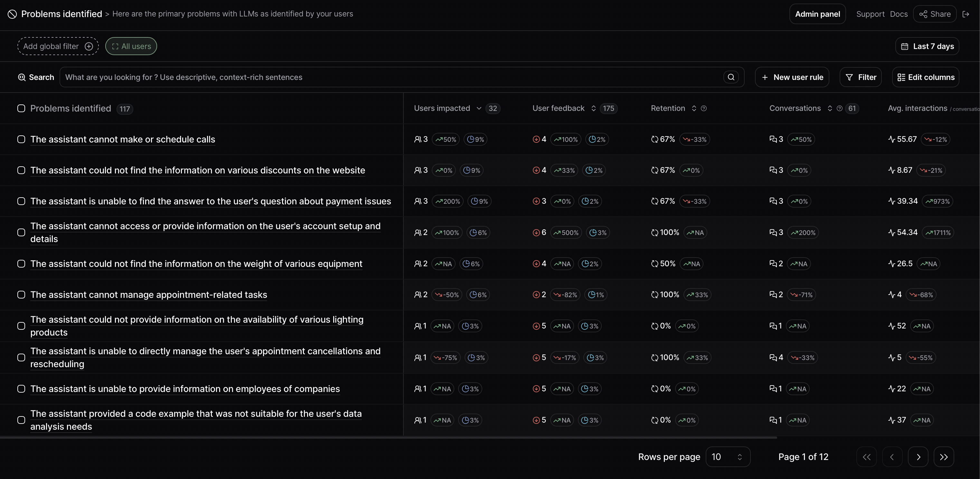Open the Last 7 days date picker
The height and width of the screenshot is (479, 980).
coord(927,46)
